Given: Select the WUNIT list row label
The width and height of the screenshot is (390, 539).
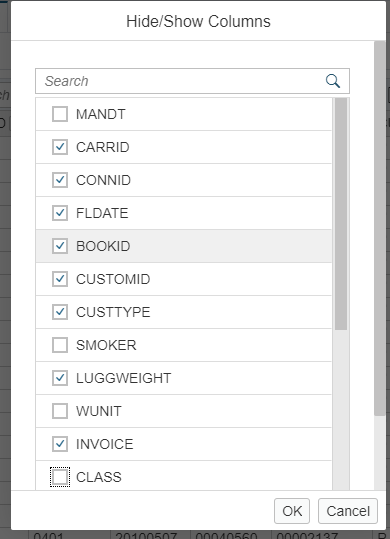Looking at the screenshot, I should tap(99, 411).
